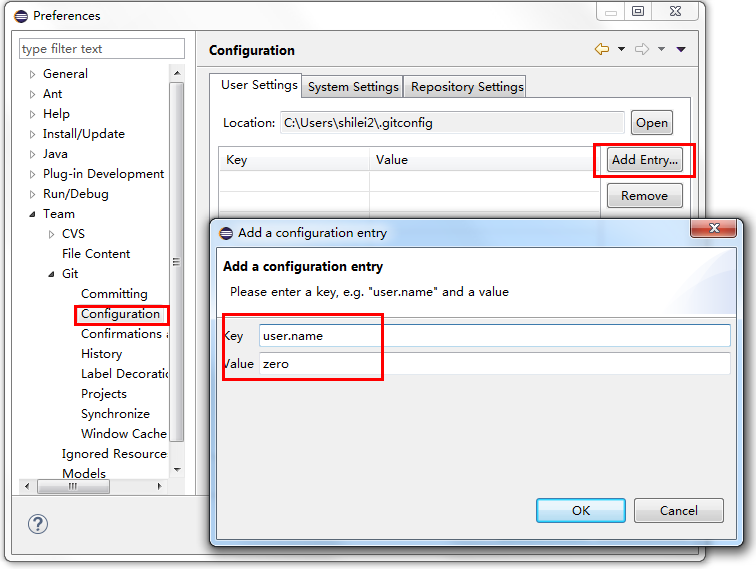
Task: Expand the Plug-in Development node
Action: pos(32,174)
